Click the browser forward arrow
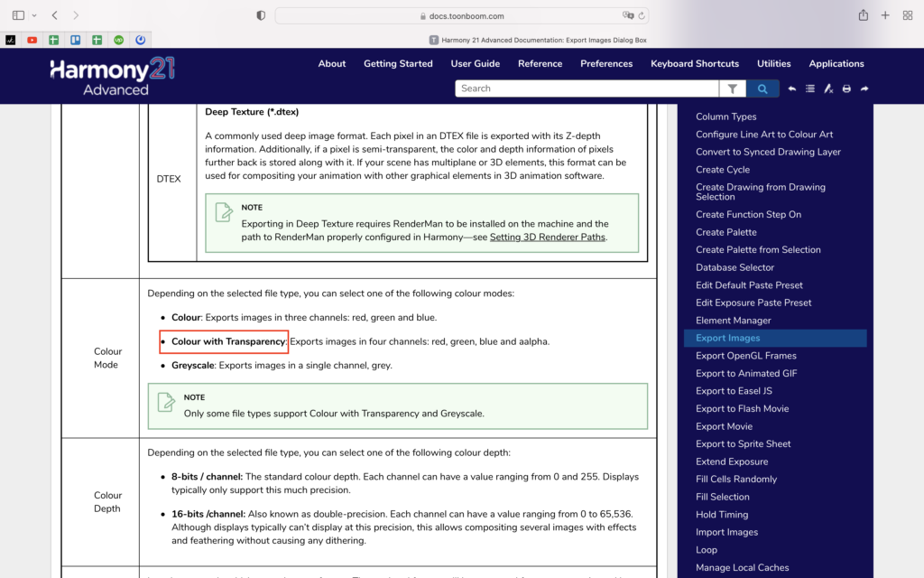 (76, 15)
